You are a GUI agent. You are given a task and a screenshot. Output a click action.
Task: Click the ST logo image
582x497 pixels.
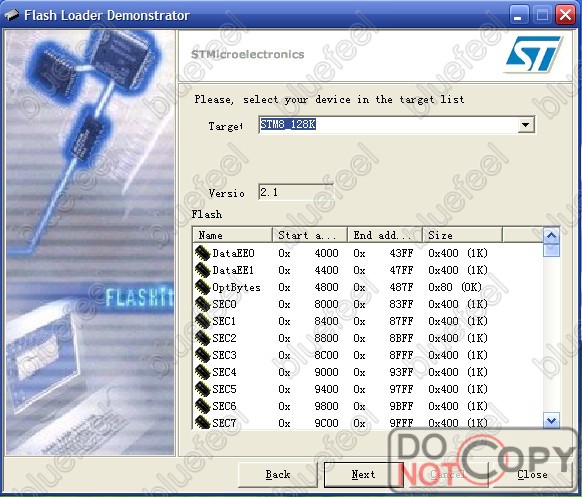(x=534, y=54)
